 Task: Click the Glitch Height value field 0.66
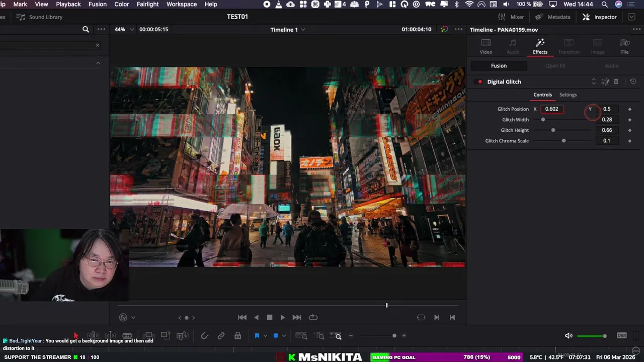tap(607, 130)
